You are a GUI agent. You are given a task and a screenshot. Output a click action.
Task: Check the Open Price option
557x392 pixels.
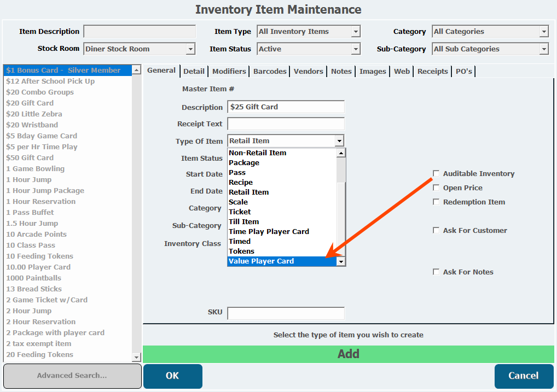(x=436, y=188)
